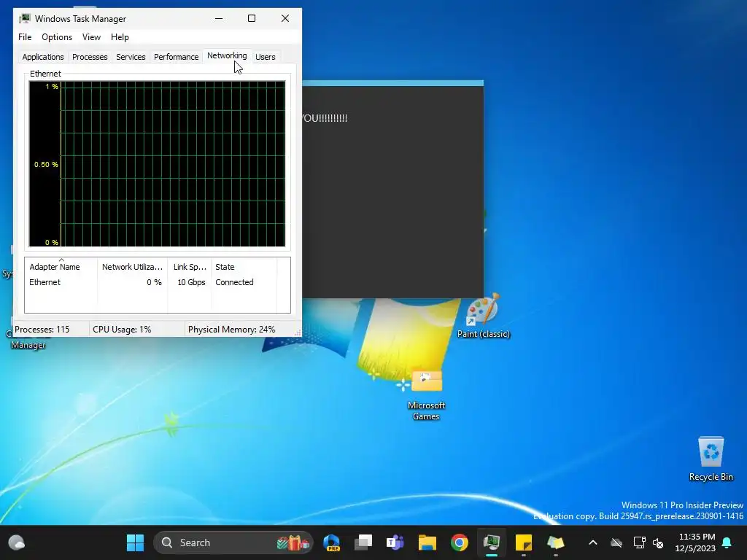Open Task View from taskbar
Viewport: 747px width, 560px height.
363,542
